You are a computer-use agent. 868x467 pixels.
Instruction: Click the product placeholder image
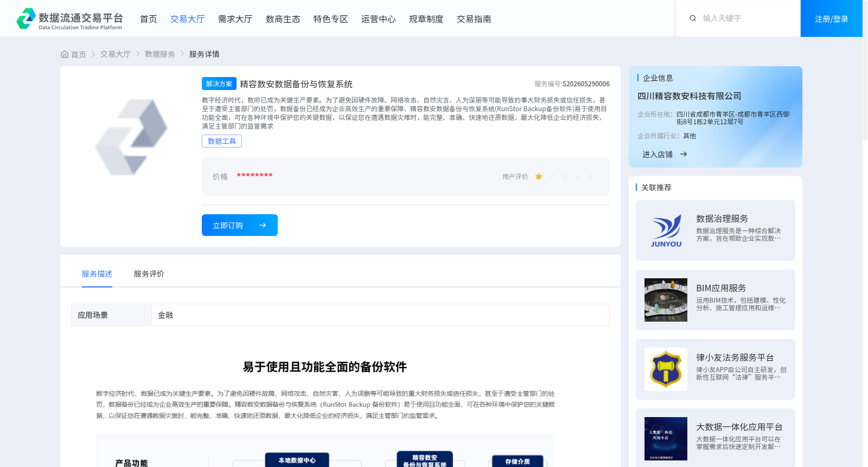[x=131, y=137]
